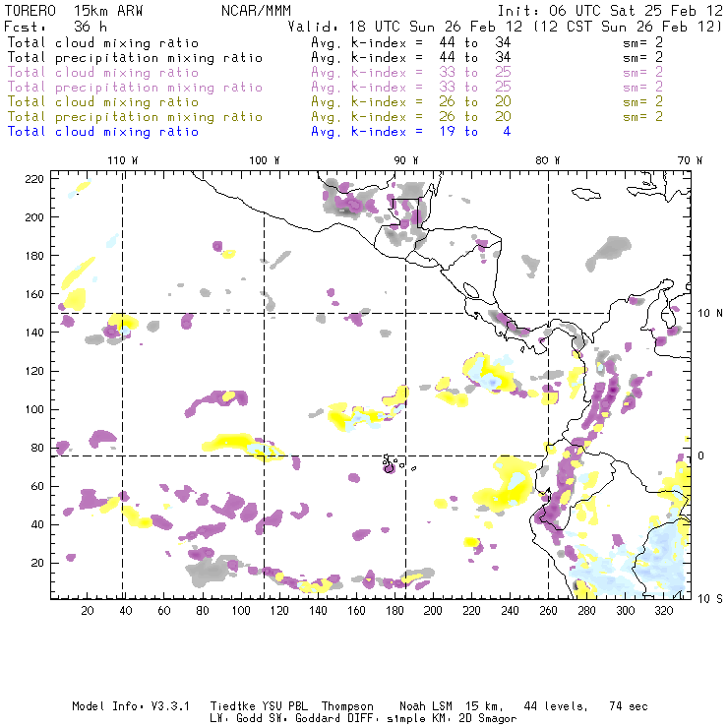728x728 pixels.
Task: Click the "TORERO 15km ARW" title text
Action: tap(74, 11)
